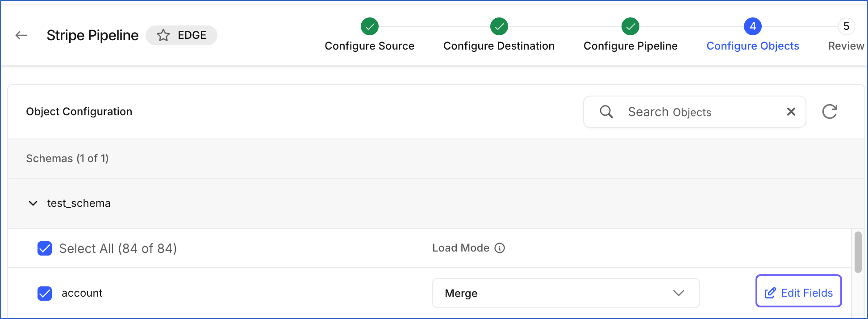Click the Load Mode column header
Viewport: 868px width, 319px height.
click(461, 248)
